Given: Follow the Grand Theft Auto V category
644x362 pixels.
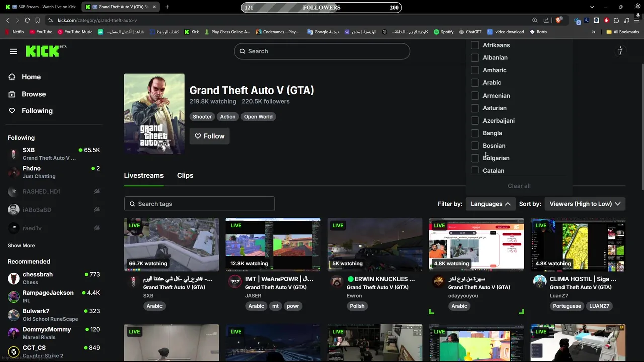Looking at the screenshot, I should [209, 136].
